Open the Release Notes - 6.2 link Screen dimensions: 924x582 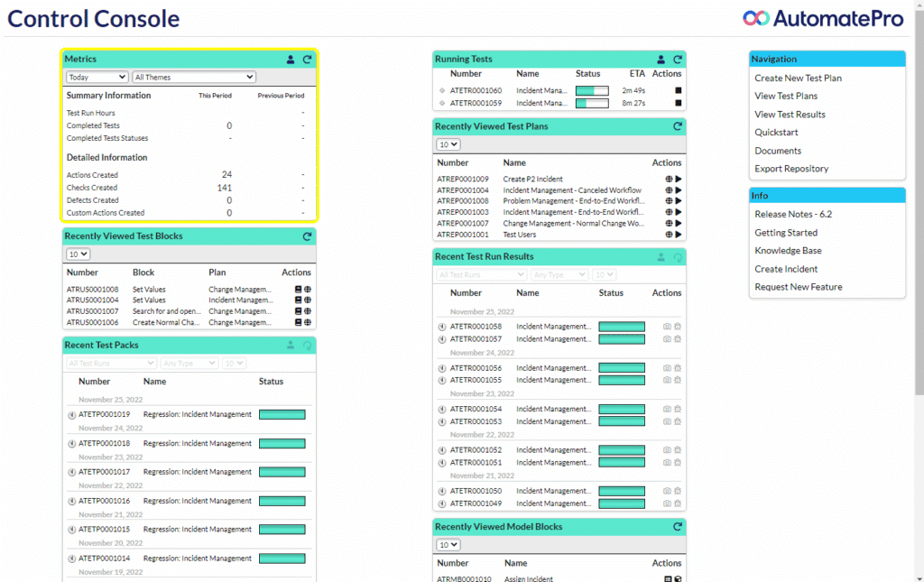pos(793,215)
